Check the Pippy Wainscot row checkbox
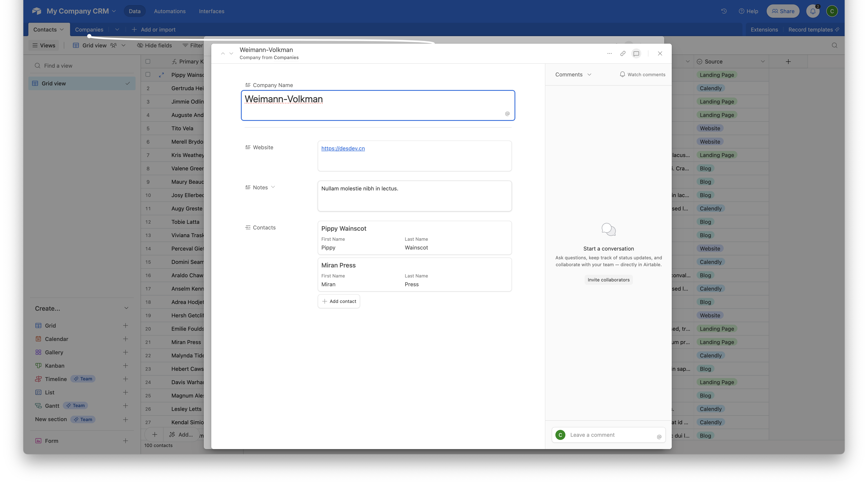 coord(148,75)
